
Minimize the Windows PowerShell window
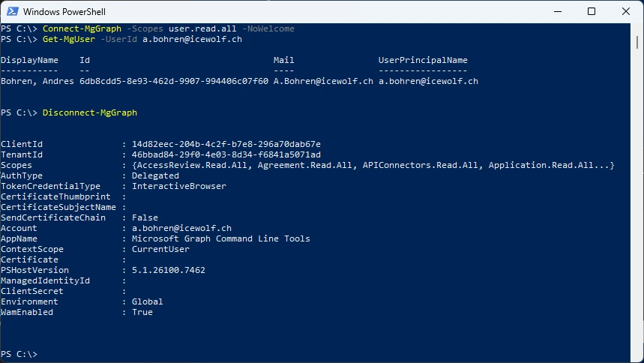(556, 12)
